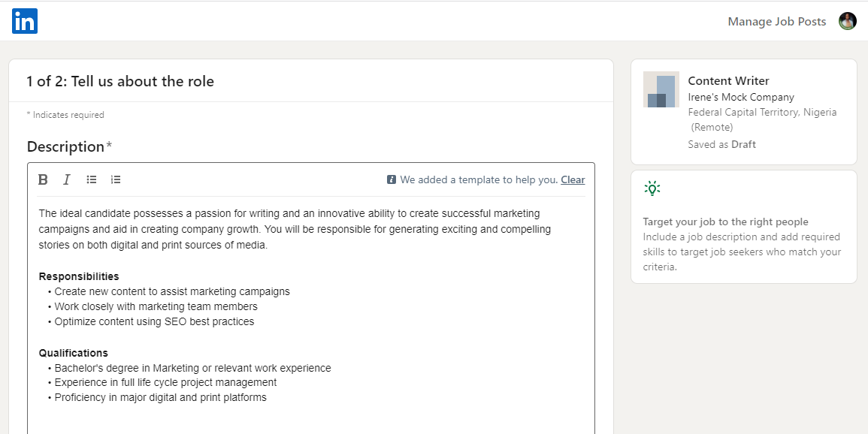Viewport: 868px width, 434px height.
Task: Apply numbered list formatting
Action: tap(116, 179)
